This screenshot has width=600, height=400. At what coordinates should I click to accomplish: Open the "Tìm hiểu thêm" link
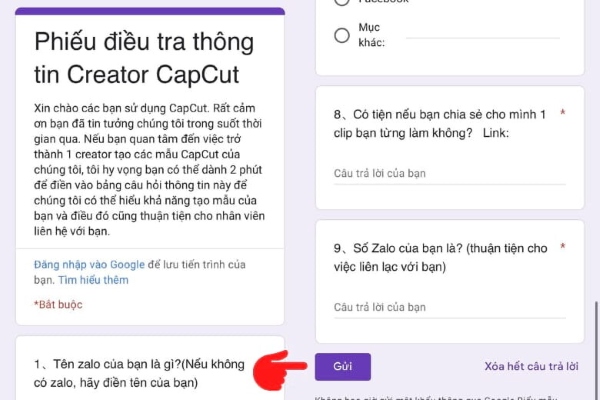[93, 280]
